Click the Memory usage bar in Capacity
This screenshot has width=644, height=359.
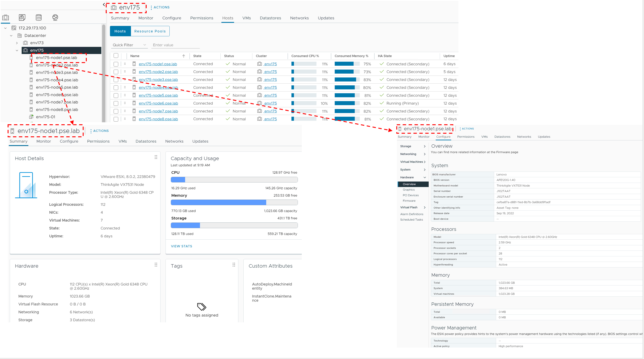coord(234,202)
